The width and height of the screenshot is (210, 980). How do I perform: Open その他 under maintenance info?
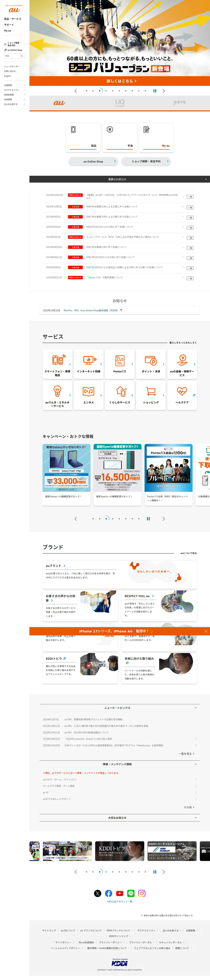coord(189,807)
